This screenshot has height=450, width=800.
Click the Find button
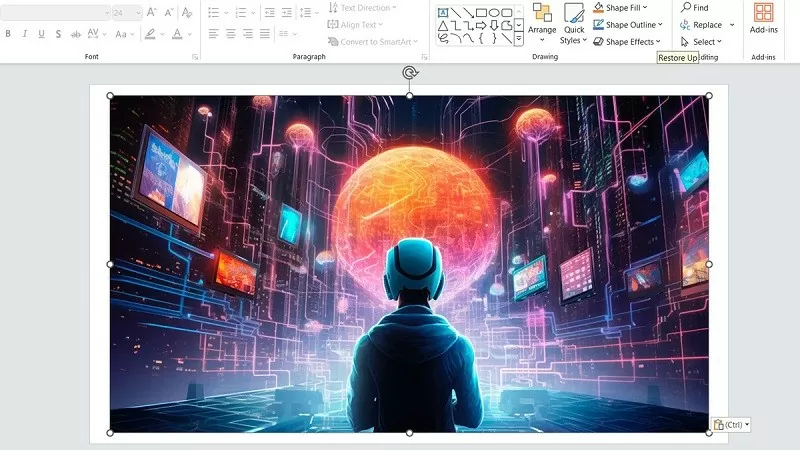(x=695, y=8)
